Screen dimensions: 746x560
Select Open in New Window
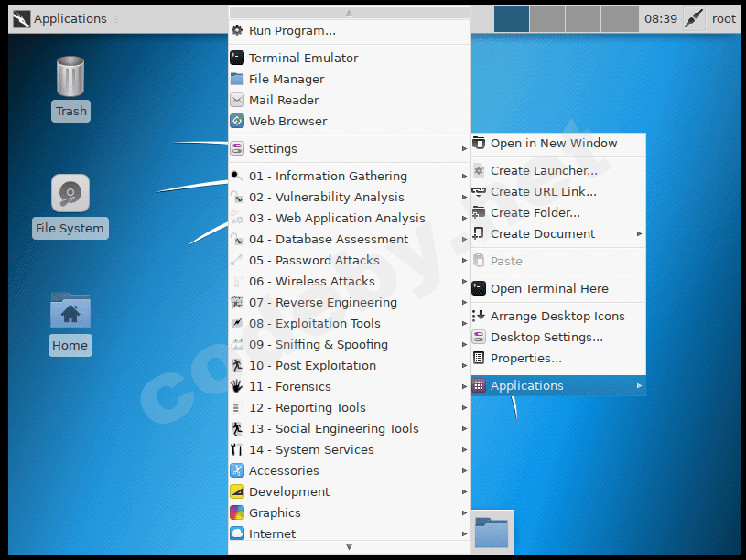point(558,144)
